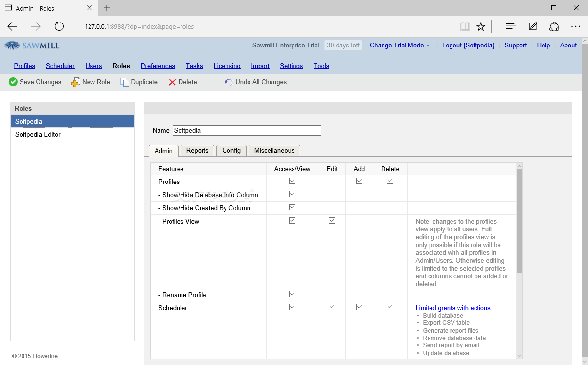588x365 pixels.
Task: Open Import page
Action: pyautogui.click(x=260, y=66)
